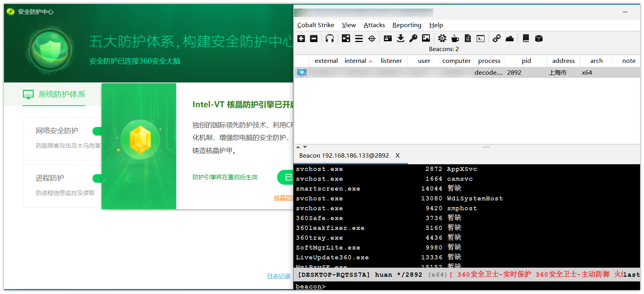This screenshot has width=644, height=294.
Task: Open the 日志记录 link
Action: (279, 276)
